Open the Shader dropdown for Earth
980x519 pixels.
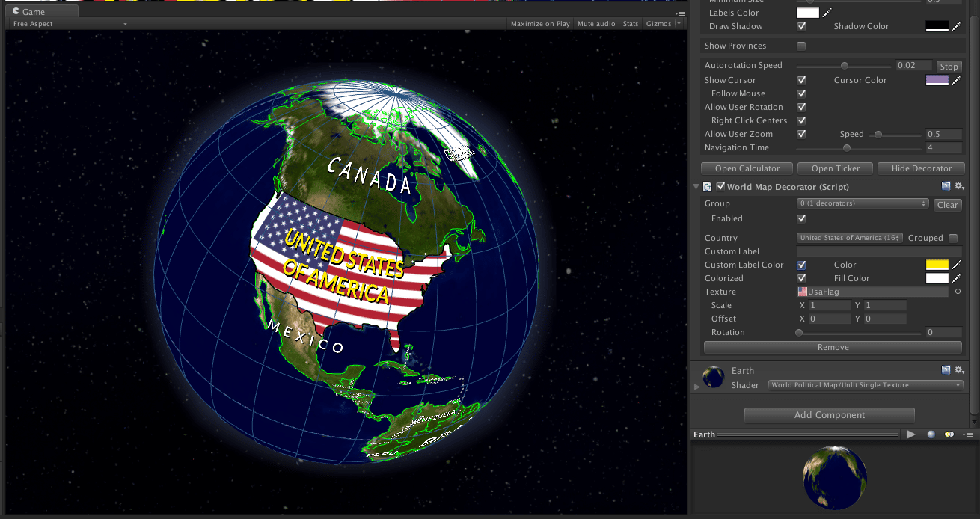(x=866, y=385)
